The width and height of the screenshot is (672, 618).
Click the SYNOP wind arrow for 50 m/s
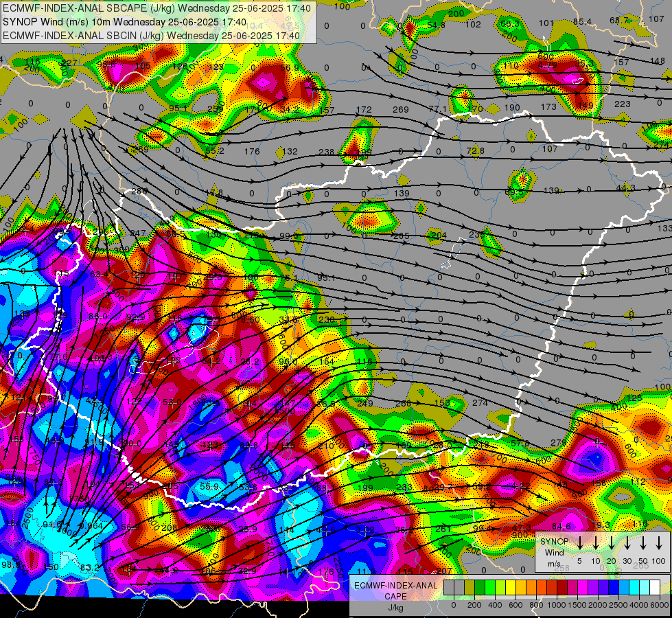(x=643, y=542)
